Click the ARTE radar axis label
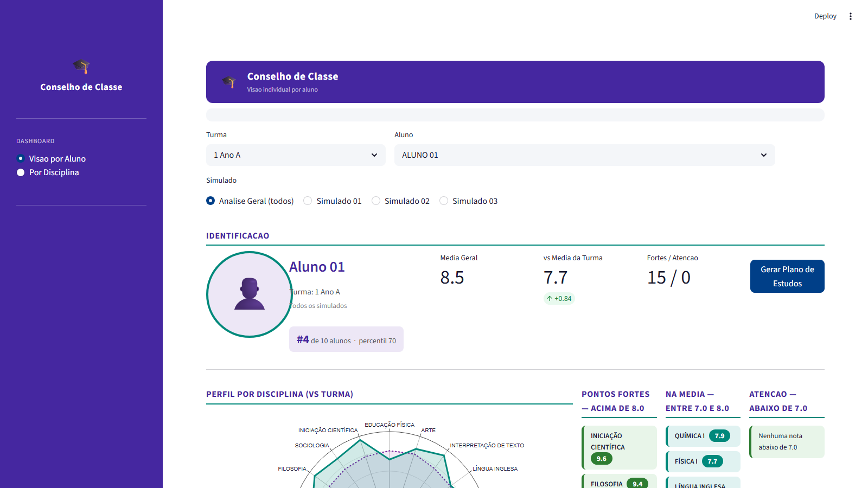Viewport: 868px width, 488px height. pos(429,430)
